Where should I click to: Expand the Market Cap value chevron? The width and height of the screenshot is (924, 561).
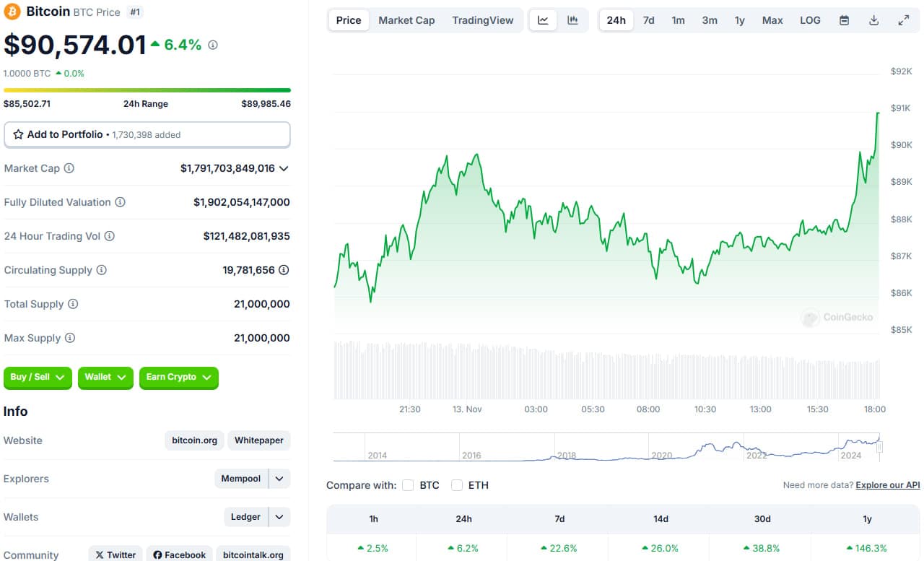point(284,168)
